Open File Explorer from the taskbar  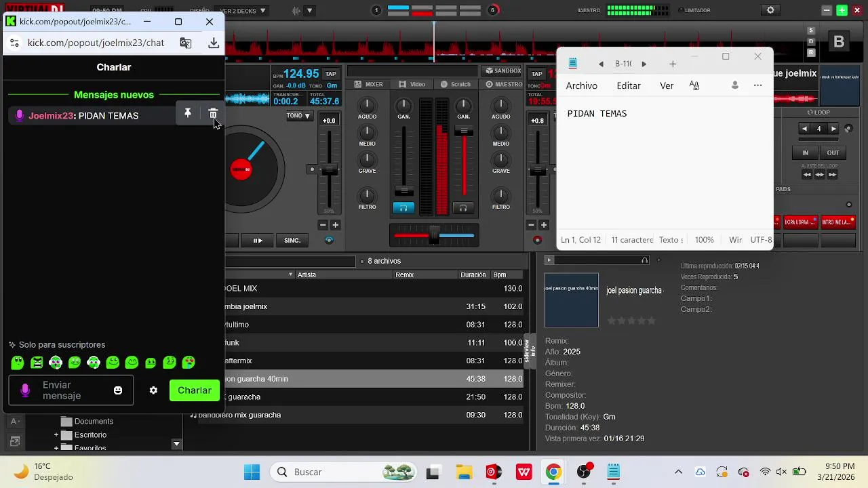click(464, 472)
